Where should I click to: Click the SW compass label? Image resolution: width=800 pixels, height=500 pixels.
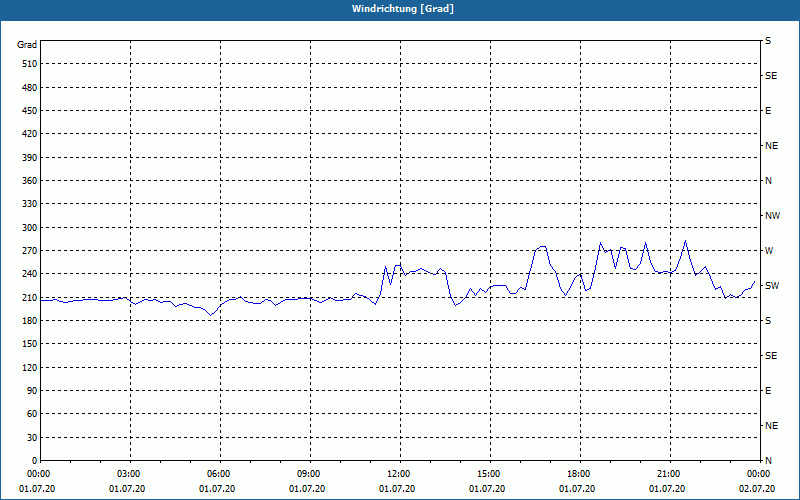(x=772, y=286)
